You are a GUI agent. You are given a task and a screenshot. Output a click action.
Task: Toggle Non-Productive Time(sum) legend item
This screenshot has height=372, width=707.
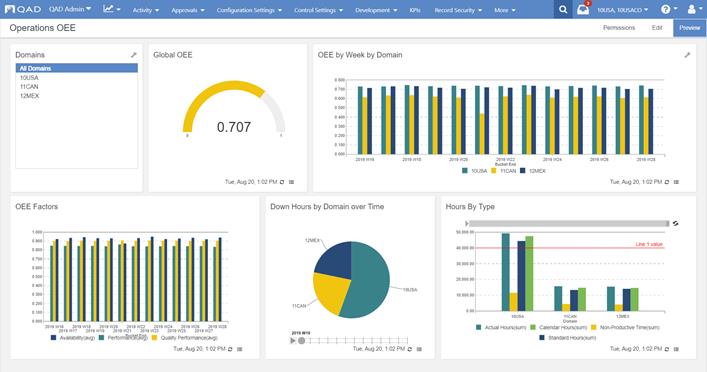[626, 327]
